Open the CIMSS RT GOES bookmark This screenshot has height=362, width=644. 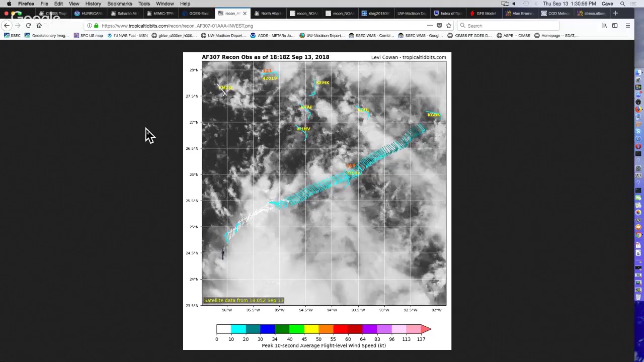tap(469, 36)
